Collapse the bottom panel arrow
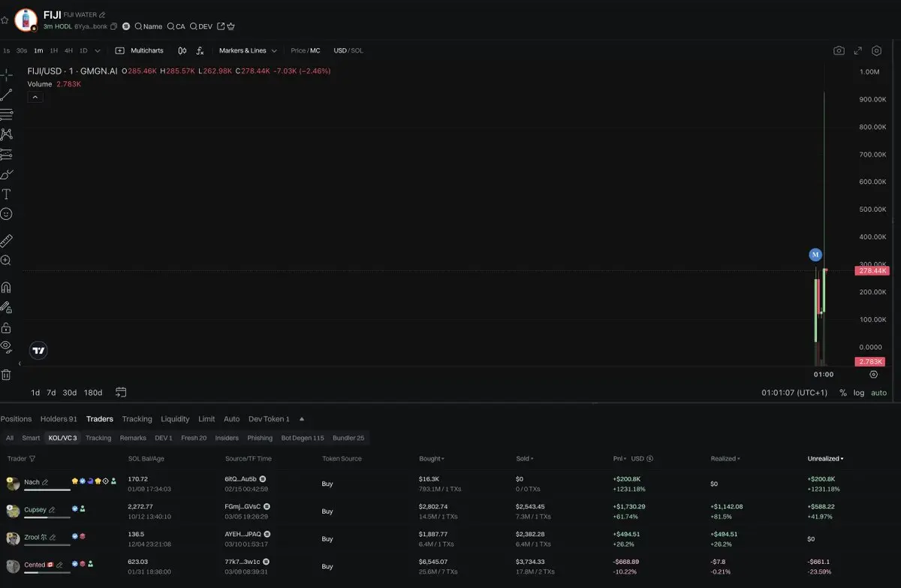This screenshot has height=588, width=901. pyautogui.click(x=302, y=419)
